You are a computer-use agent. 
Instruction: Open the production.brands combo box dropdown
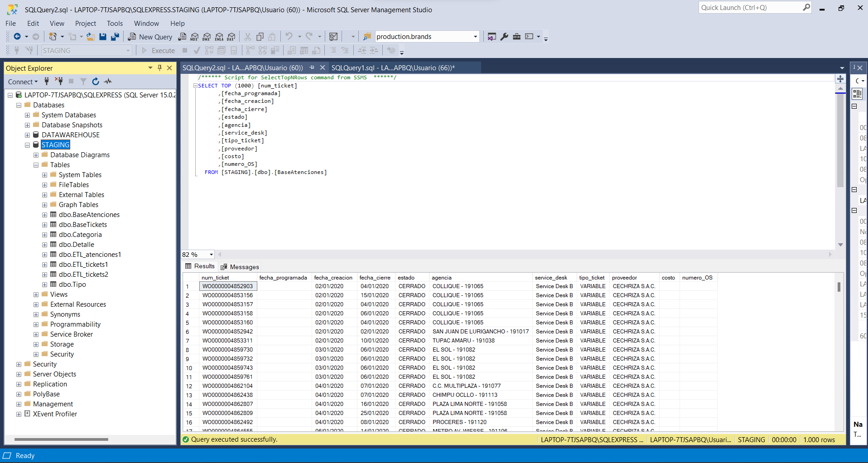pyautogui.click(x=475, y=37)
